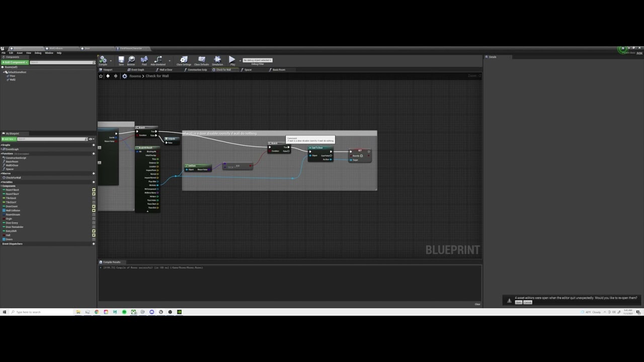Click the Spotify icon in the taskbar
The height and width of the screenshot is (362, 644).
124,312
